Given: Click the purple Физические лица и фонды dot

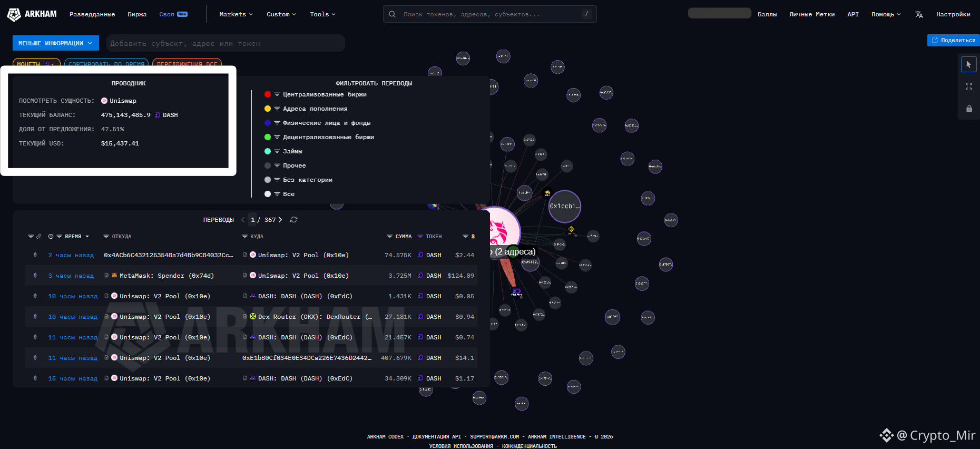Looking at the screenshot, I should pos(268,123).
